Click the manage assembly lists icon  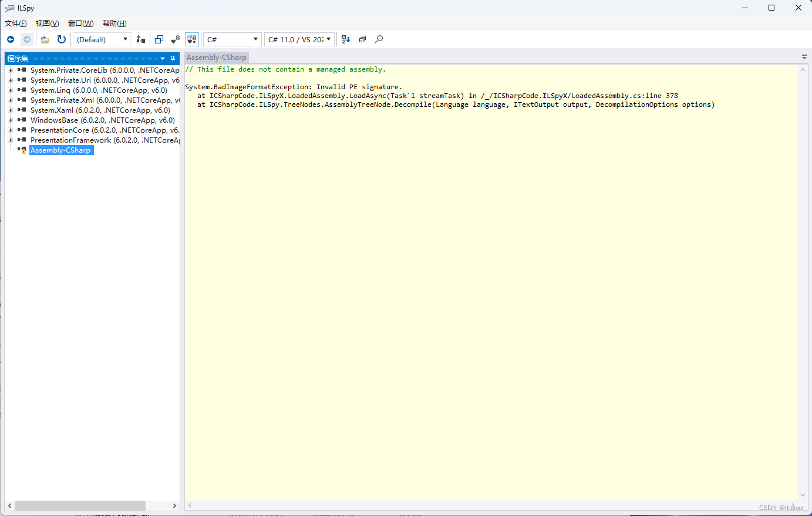141,39
